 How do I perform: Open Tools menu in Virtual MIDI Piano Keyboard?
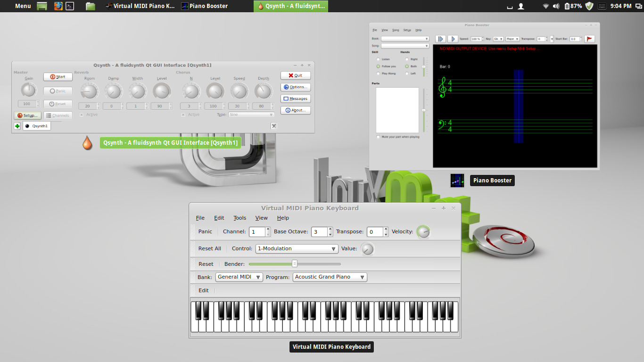click(240, 218)
